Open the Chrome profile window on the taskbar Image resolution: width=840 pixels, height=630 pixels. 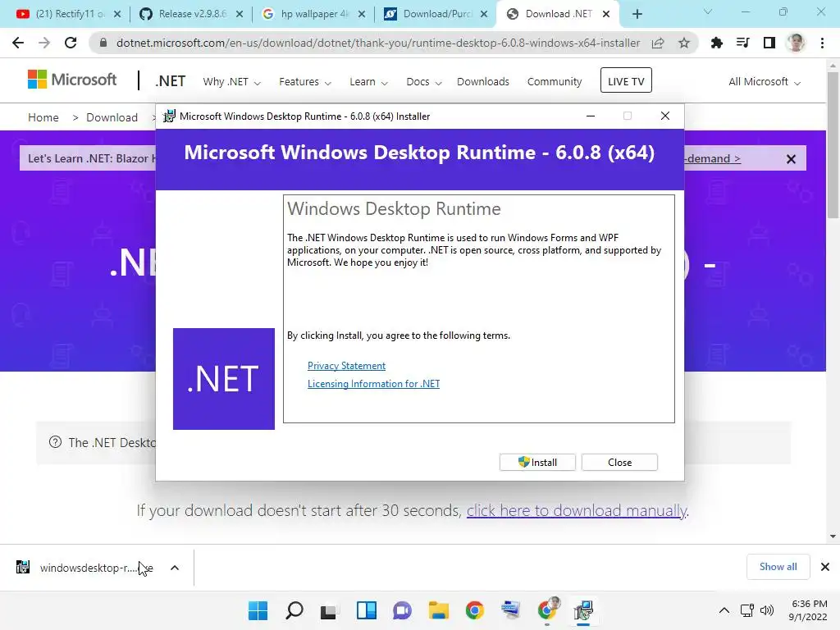pyautogui.click(x=547, y=610)
